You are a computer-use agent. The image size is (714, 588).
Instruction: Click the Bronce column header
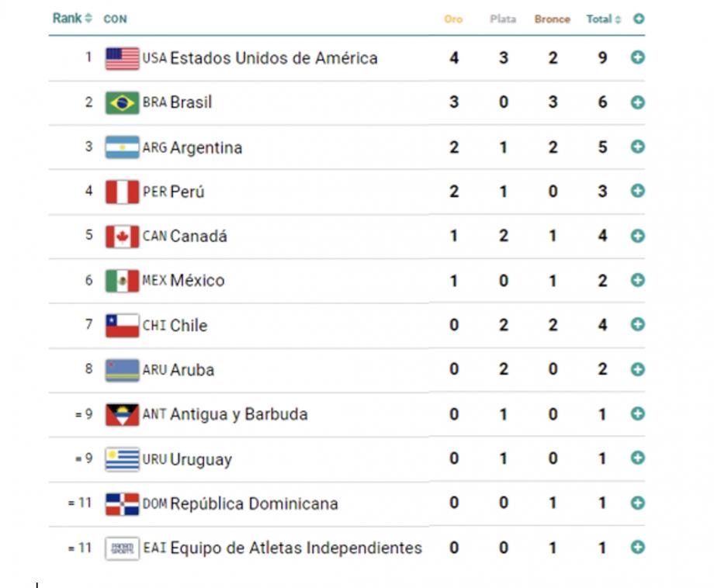coord(552,19)
